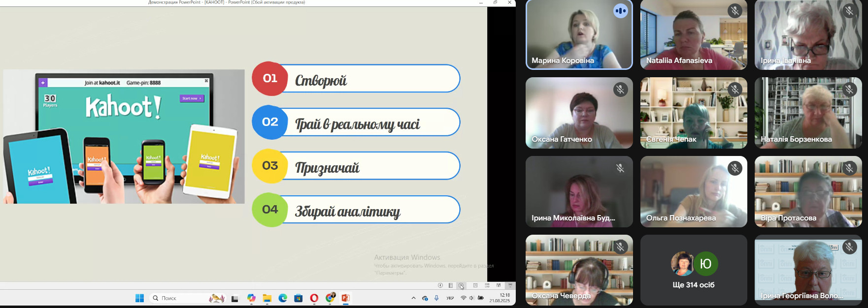The image size is (868, 308).
Task: Open the volume speaker tray icon
Action: (471, 298)
